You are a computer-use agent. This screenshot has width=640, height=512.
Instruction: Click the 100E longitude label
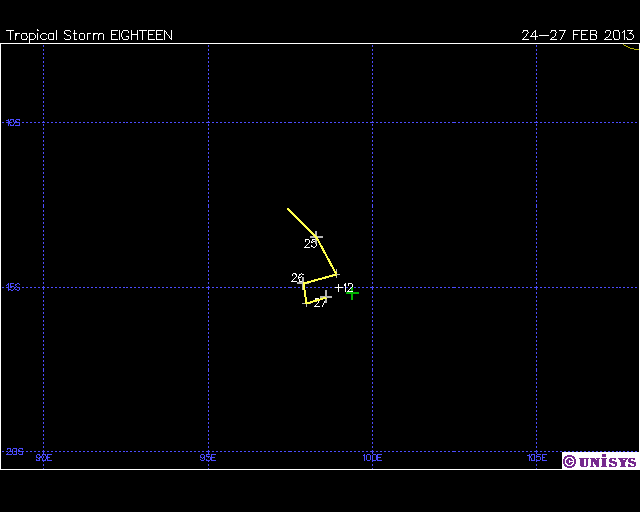[372, 458]
